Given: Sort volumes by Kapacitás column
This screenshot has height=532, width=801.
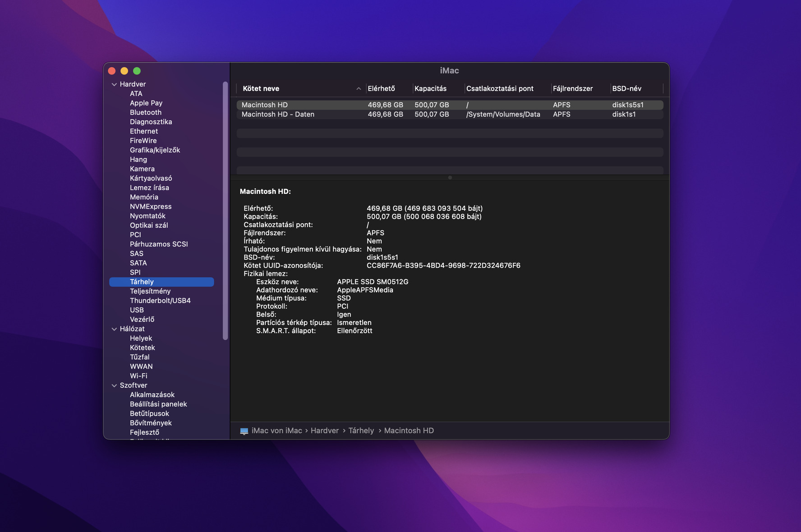Looking at the screenshot, I should [x=431, y=89].
